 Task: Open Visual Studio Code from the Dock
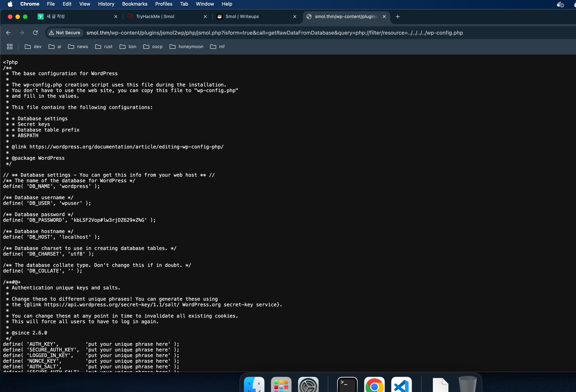(x=401, y=384)
